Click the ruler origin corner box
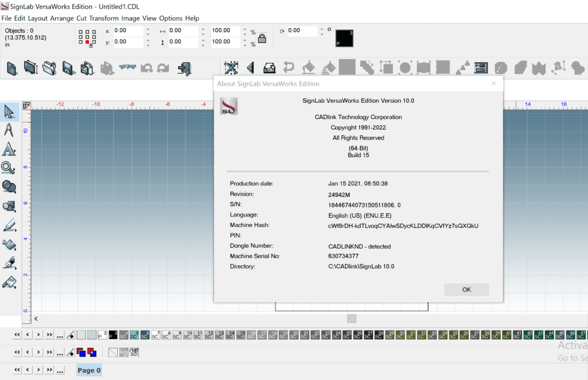The image size is (588, 380). (26, 106)
